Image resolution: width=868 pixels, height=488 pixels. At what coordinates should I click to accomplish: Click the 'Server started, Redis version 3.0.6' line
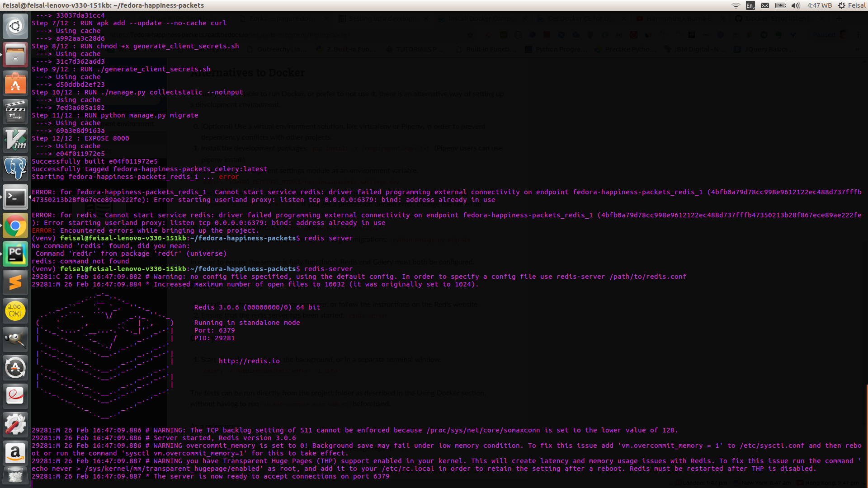pyautogui.click(x=164, y=438)
